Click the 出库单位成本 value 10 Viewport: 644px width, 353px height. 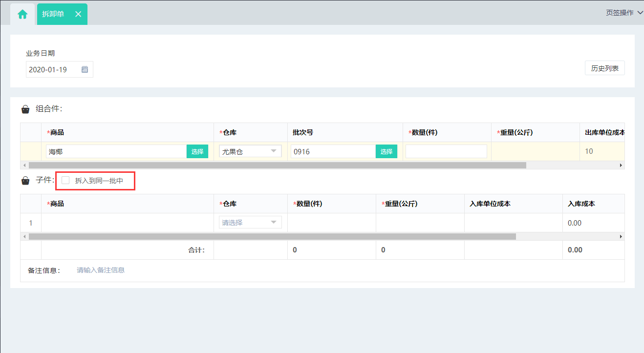(589, 151)
